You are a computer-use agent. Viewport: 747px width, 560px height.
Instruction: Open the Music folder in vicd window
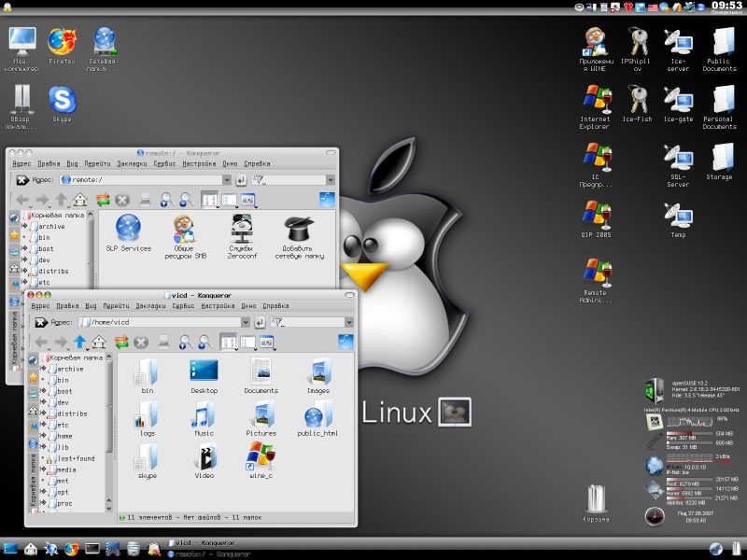pos(204,419)
